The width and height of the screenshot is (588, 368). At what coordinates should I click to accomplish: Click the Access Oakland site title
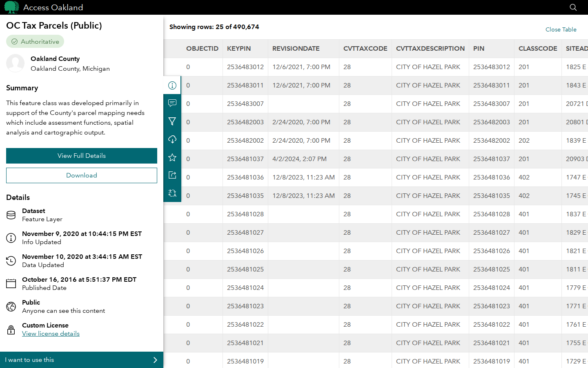[53, 7]
